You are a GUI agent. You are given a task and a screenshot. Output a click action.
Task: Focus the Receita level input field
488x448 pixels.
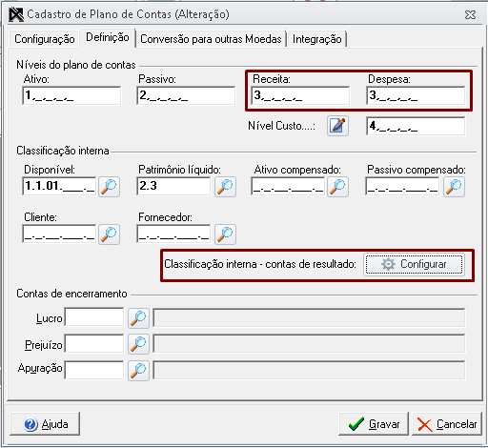coord(300,95)
